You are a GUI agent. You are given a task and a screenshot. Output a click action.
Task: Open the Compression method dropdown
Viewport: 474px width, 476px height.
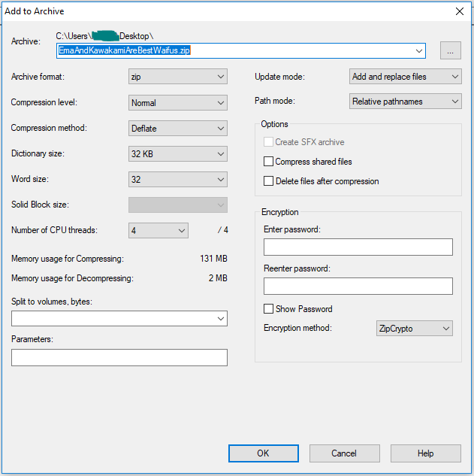[178, 128]
